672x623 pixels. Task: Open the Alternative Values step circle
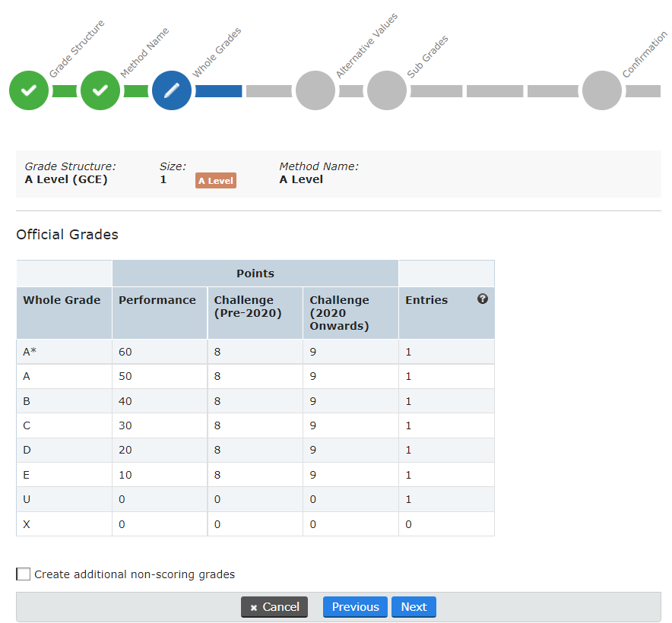tap(315, 90)
